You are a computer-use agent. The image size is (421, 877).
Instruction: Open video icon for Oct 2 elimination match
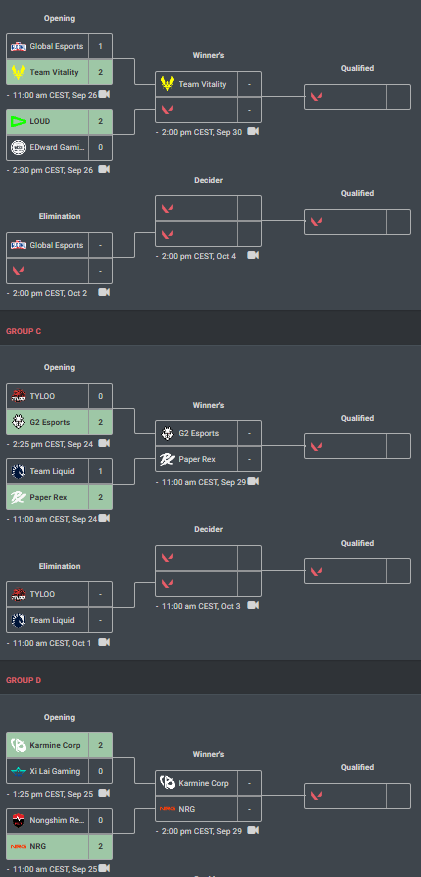(x=104, y=293)
